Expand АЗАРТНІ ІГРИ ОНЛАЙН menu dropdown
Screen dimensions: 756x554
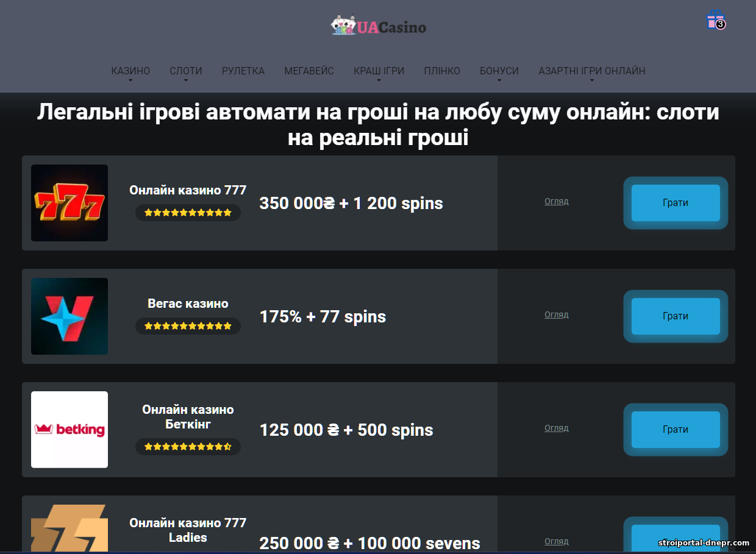coord(592,71)
